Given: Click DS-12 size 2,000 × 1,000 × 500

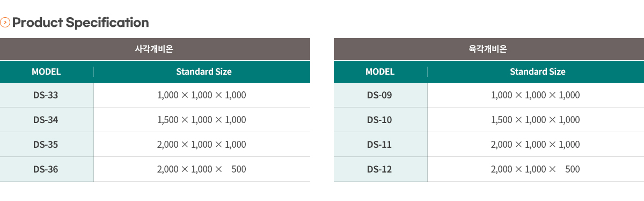Looking at the screenshot, I should coord(536,169).
